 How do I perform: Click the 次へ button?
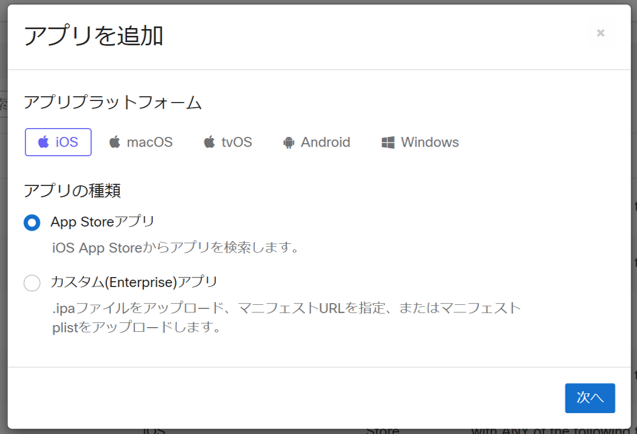[x=590, y=398]
